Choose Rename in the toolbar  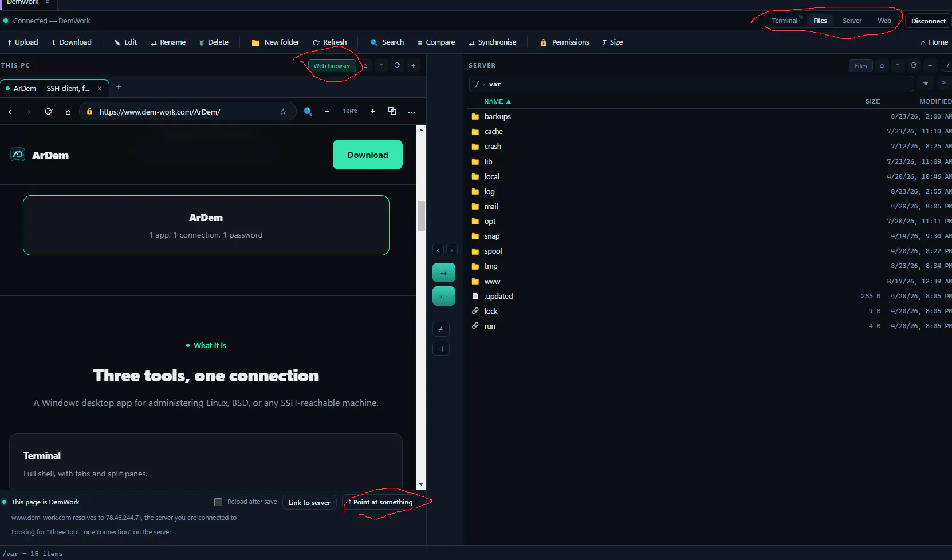pos(168,42)
